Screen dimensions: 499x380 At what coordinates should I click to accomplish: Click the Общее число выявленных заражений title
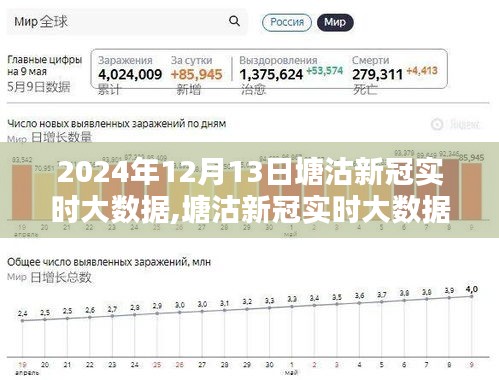109,262
